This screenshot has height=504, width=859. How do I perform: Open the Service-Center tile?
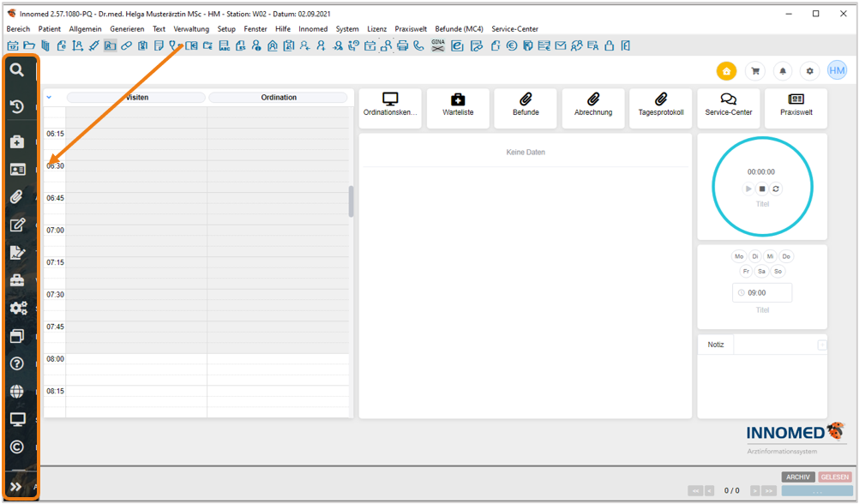point(729,109)
